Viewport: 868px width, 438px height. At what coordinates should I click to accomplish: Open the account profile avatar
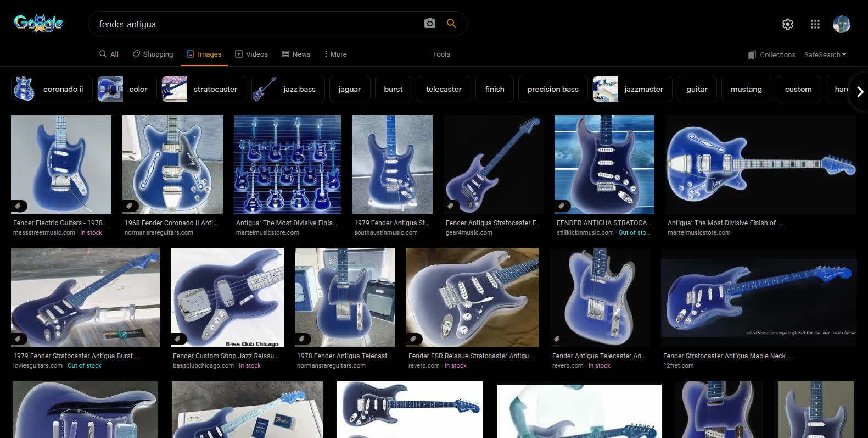[x=842, y=24]
